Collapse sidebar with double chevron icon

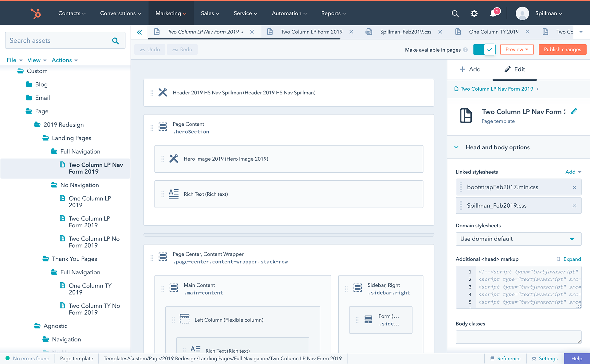pos(139,32)
